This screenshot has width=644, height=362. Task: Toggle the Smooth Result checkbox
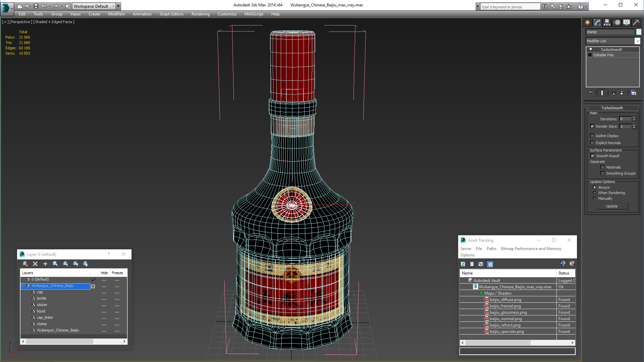(593, 156)
